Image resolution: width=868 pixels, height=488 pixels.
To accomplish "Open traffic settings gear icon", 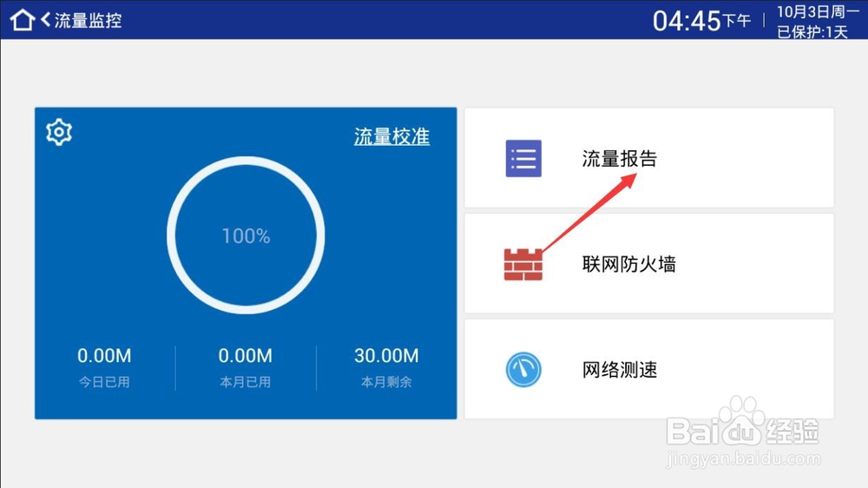I will click(x=59, y=132).
